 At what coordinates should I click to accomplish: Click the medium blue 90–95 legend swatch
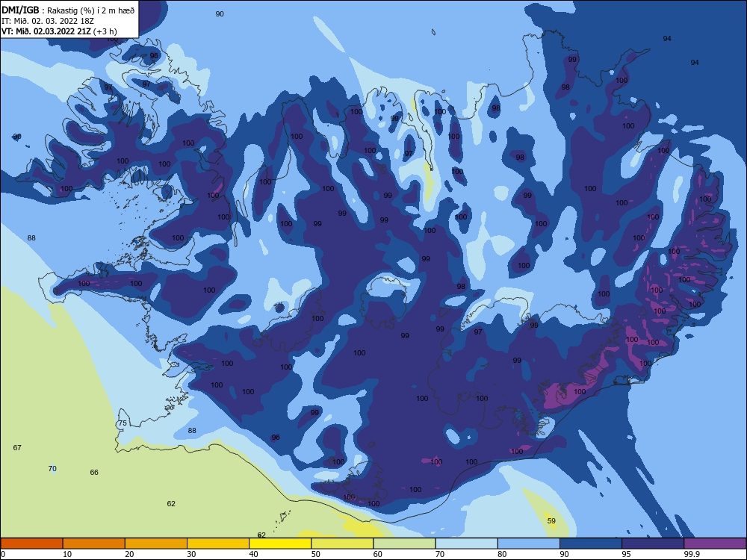pos(591,544)
